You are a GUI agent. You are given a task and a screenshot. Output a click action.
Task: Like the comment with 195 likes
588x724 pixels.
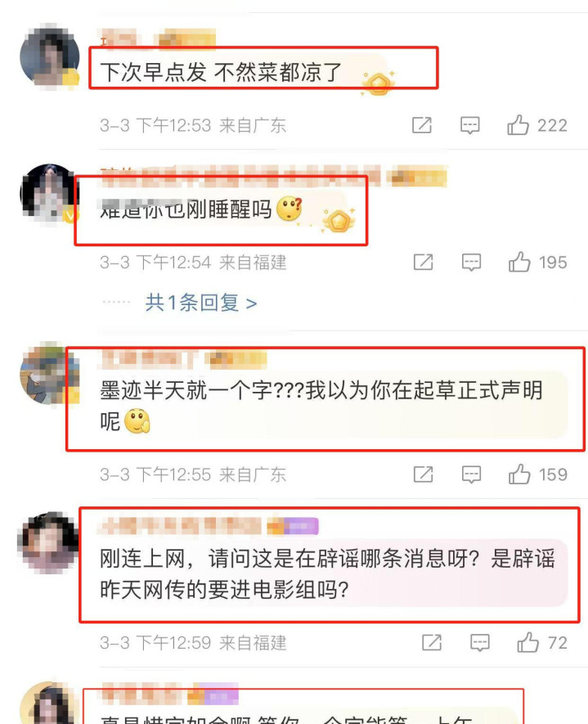tap(519, 262)
